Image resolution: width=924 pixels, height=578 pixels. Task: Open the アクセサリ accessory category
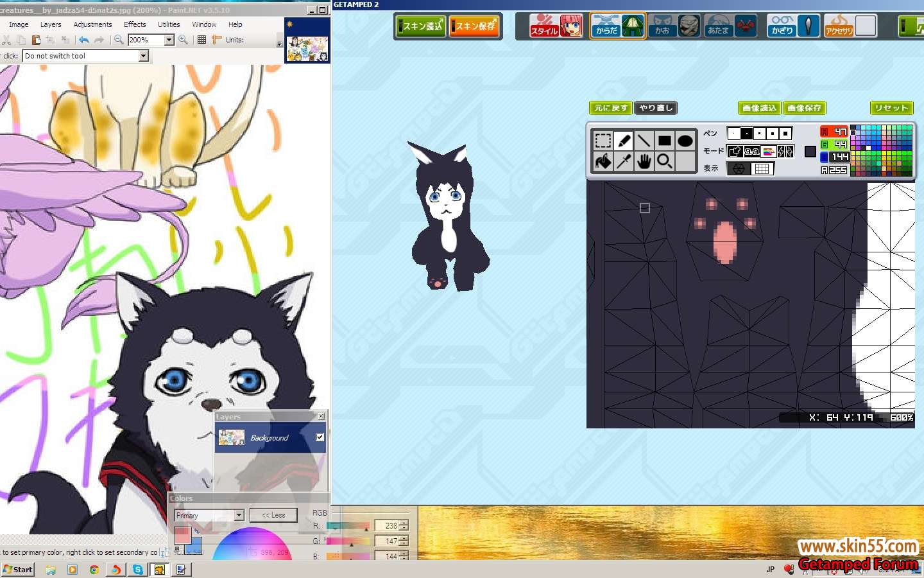[850, 26]
